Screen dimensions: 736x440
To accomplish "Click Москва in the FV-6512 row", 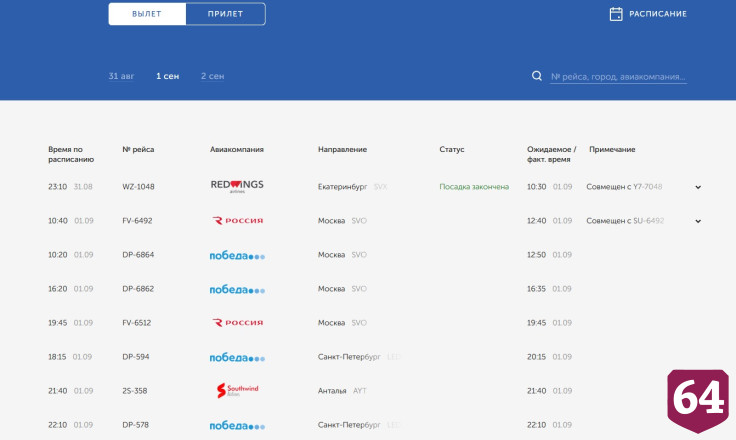I will [331, 323].
